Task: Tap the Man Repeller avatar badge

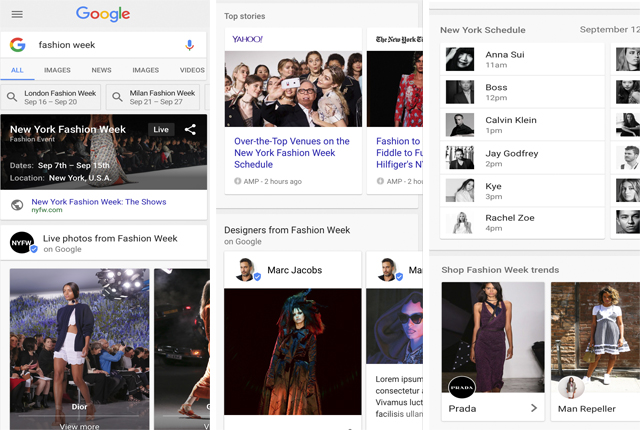Action: coord(571,387)
